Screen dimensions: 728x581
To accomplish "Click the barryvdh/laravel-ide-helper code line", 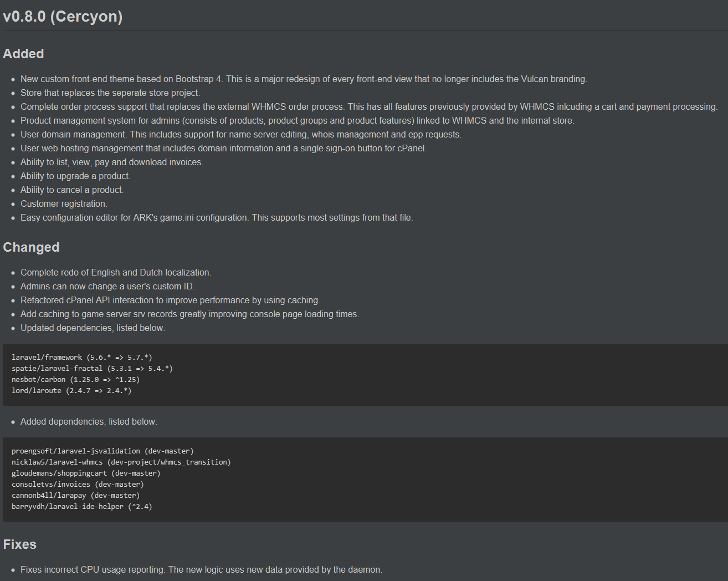I will (81, 507).
